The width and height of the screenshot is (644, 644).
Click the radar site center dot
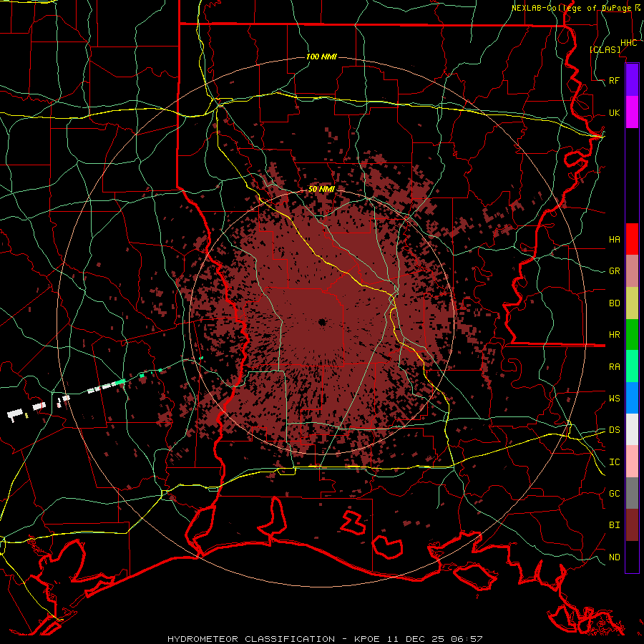coord(321,322)
